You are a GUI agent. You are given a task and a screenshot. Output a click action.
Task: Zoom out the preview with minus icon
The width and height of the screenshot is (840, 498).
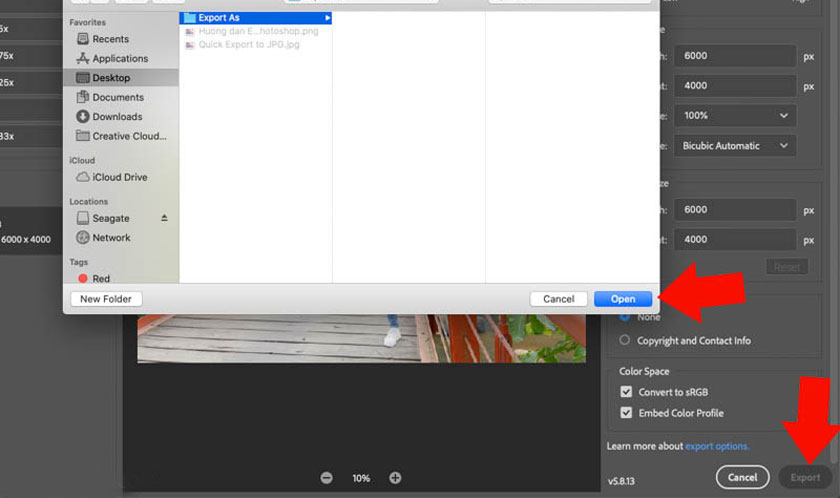[x=326, y=478]
